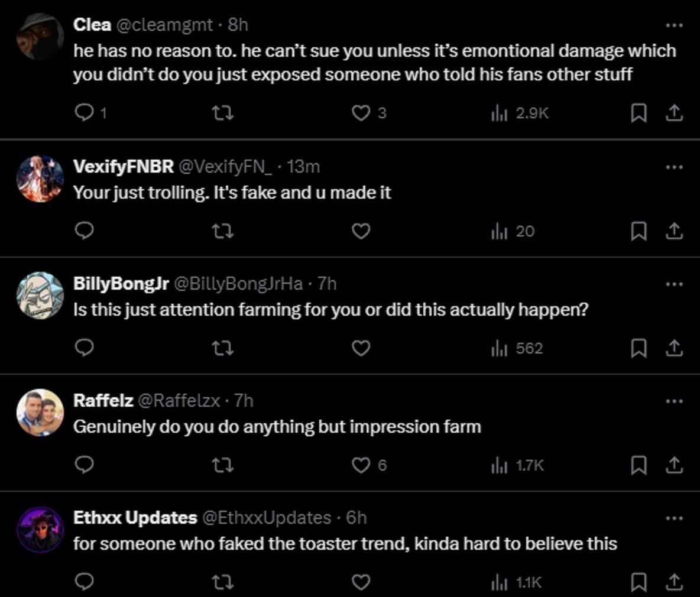Click Raffelz's profile picture
The image size is (700, 597).
click(x=40, y=413)
